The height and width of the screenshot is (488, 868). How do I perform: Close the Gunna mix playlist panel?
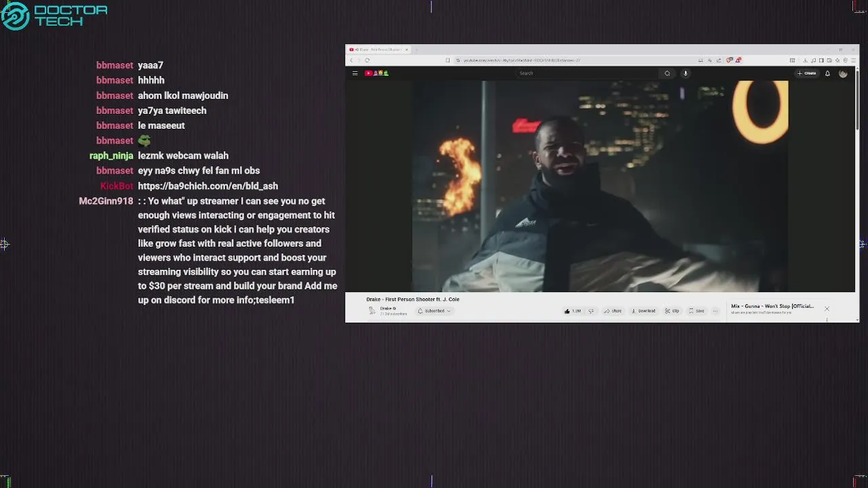pos(827,309)
